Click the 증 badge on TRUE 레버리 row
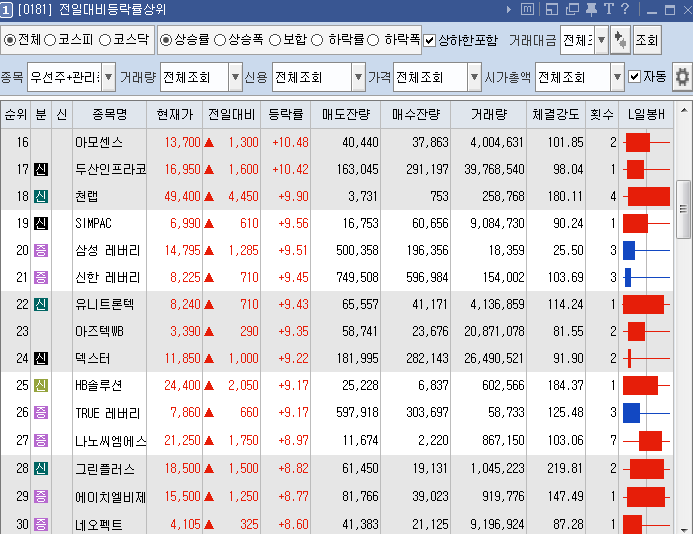Screen dimensions: 693x534 point(41,412)
